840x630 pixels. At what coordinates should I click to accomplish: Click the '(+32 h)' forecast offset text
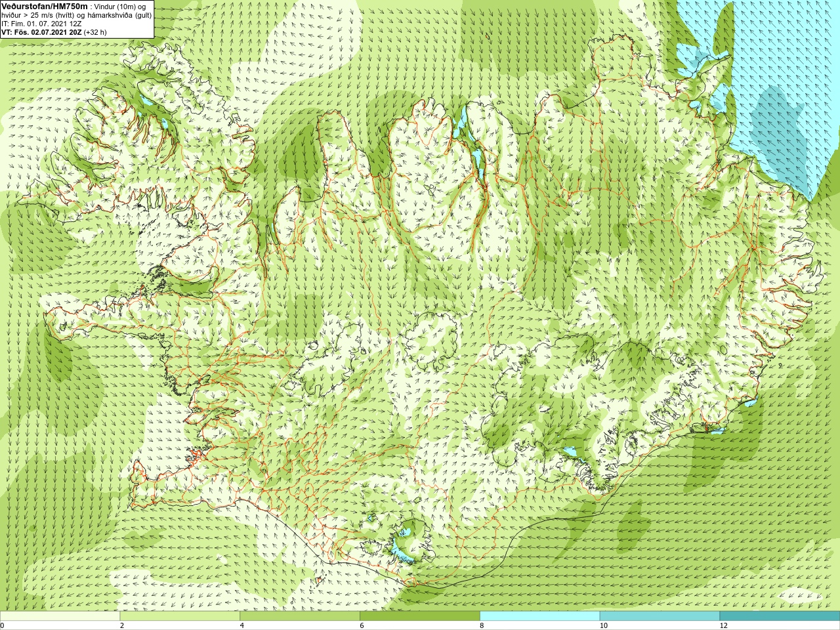click(95, 31)
